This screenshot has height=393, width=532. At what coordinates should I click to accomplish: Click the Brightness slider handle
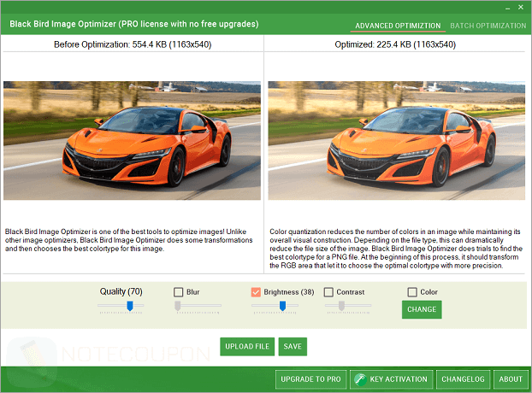[x=282, y=306]
